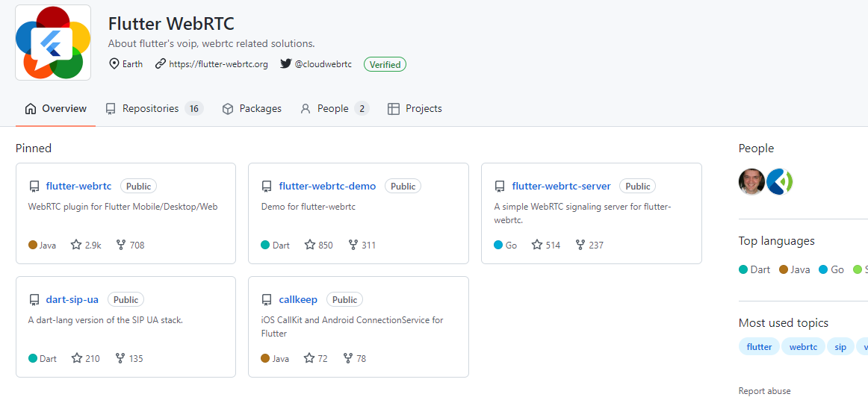Select the webrtc topic tag
Screen dimensions: 868x397
coord(803,347)
